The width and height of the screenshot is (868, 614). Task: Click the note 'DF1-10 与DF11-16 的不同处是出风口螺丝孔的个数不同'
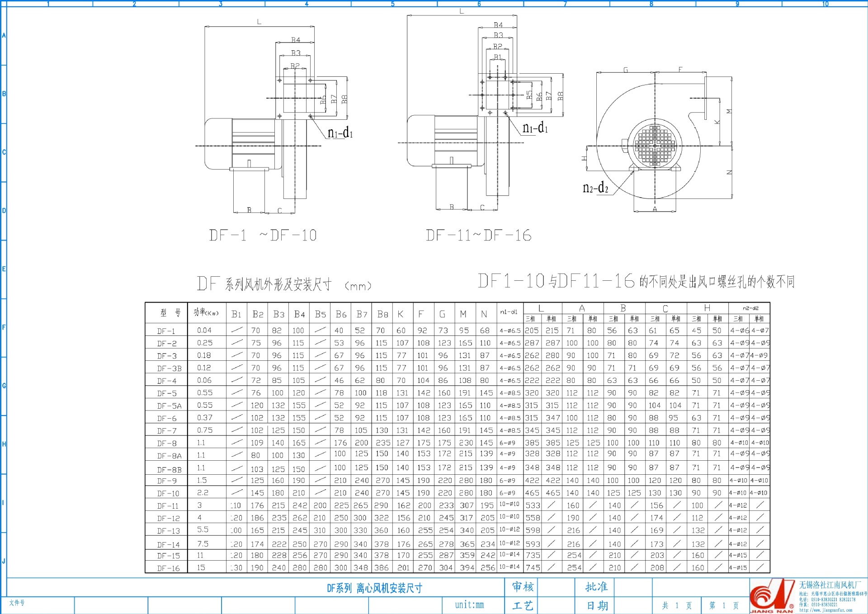(x=637, y=281)
